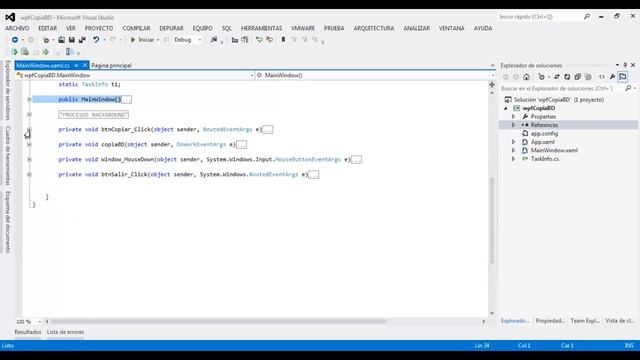Switch to the Propiedad... panel tab

[550, 321]
